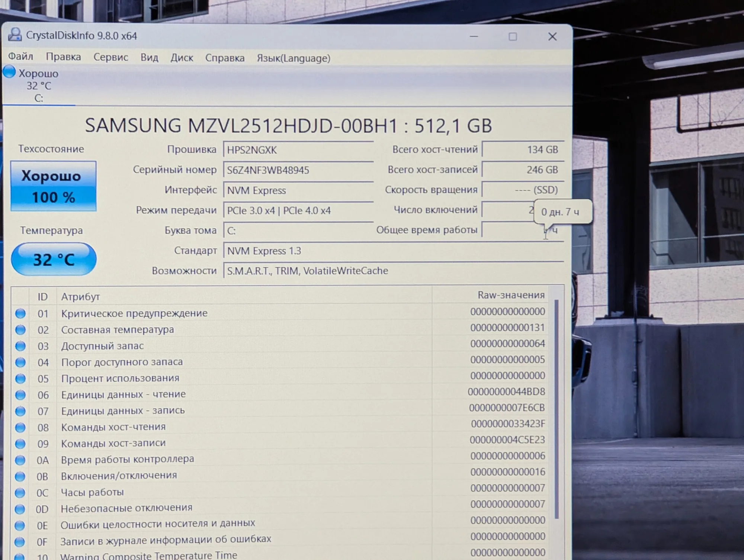Click the CrystalDiskInfo app icon in title bar

point(15,35)
